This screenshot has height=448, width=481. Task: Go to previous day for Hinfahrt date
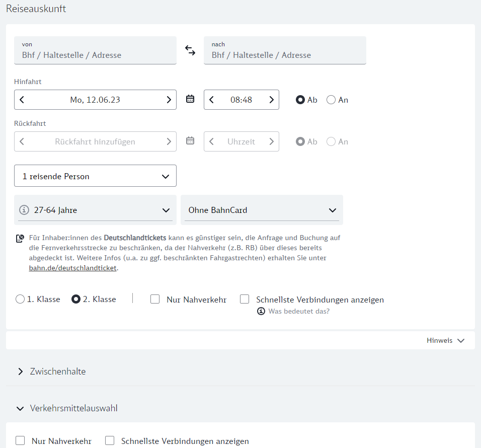tap(22, 100)
